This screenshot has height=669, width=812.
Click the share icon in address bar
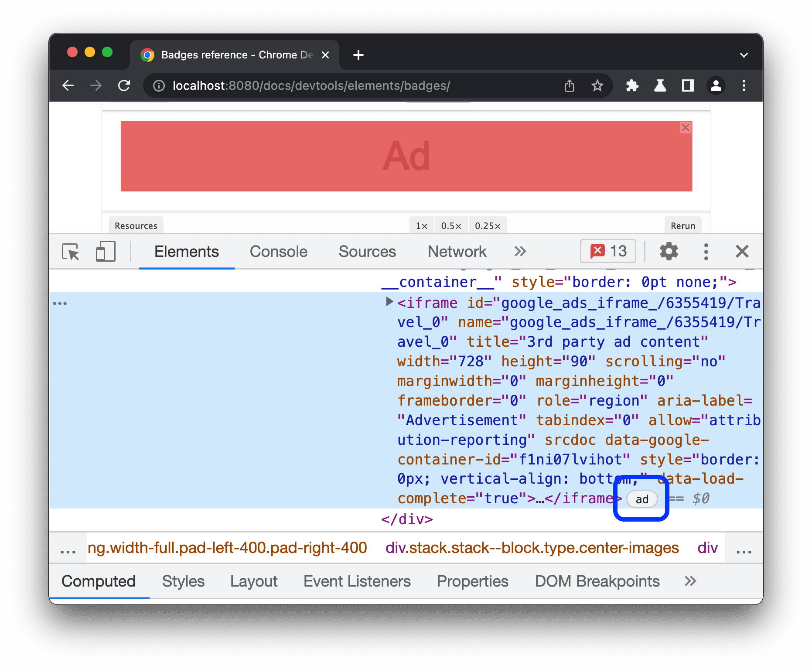569,85
